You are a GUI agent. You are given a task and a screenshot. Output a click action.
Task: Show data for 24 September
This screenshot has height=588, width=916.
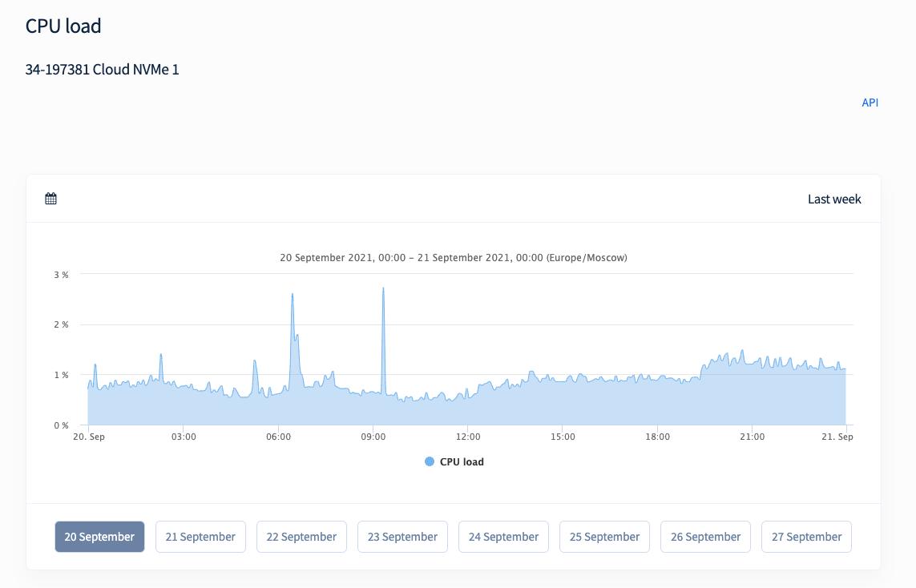pos(503,537)
